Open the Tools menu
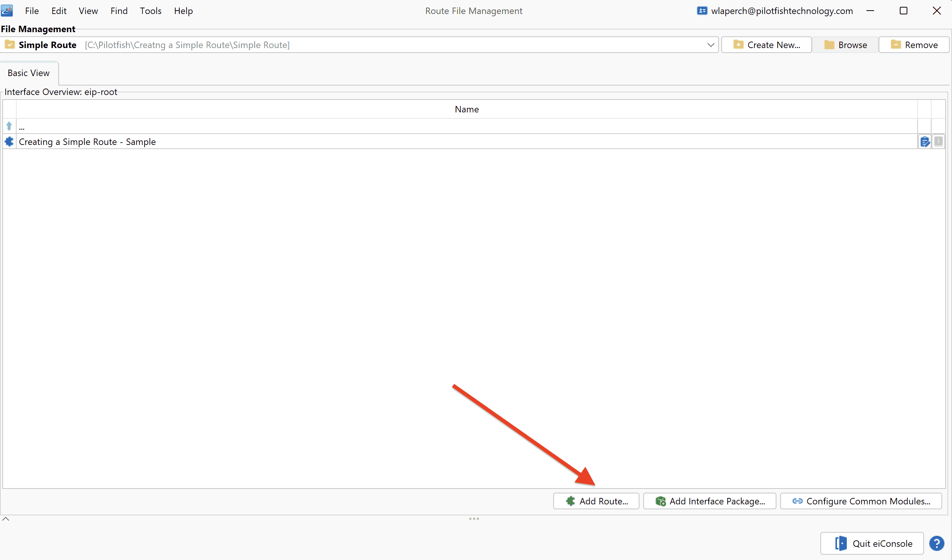Viewport: 952px width, 560px height. (x=151, y=11)
